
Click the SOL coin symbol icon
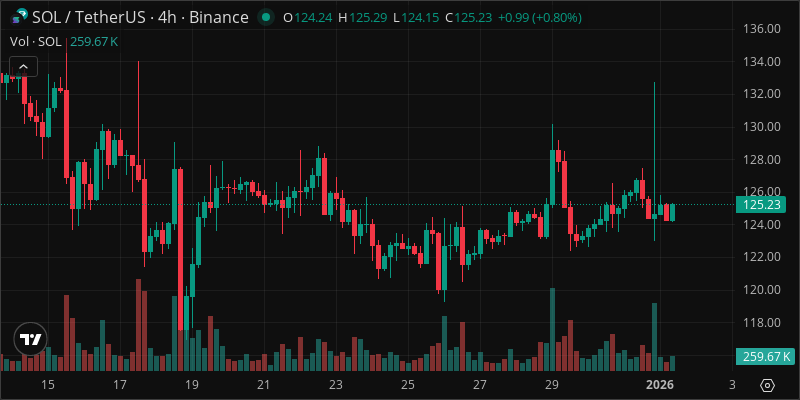coord(19,17)
